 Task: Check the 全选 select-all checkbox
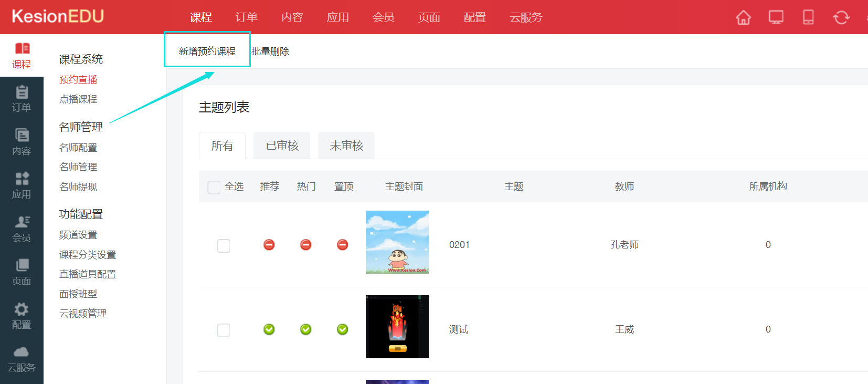pyautogui.click(x=214, y=188)
